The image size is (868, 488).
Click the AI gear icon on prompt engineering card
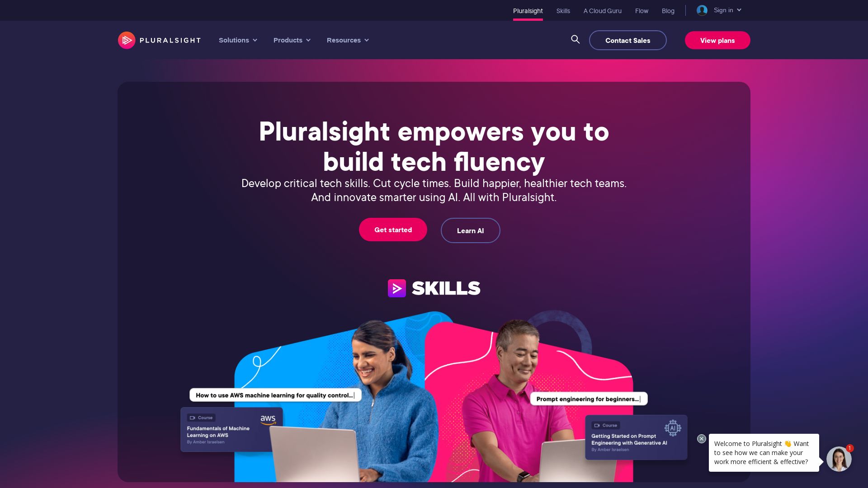pos(672,428)
